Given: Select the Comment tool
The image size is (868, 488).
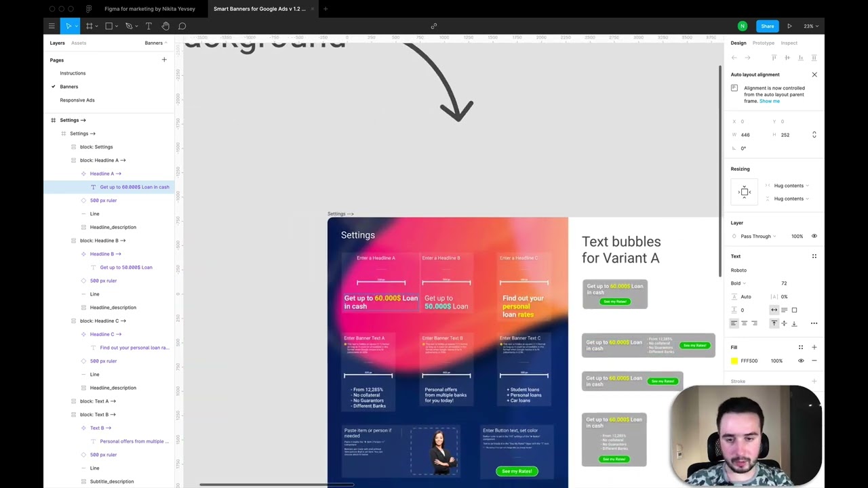Looking at the screenshot, I should [x=182, y=26].
